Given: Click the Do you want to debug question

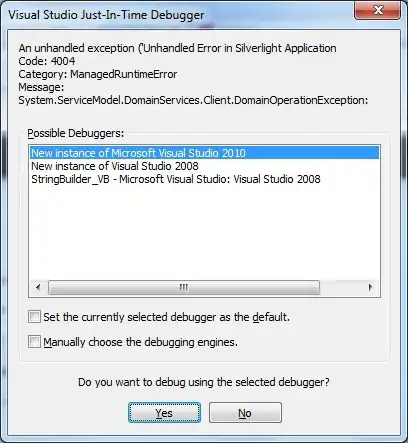Looking at the screenshot, I should [204, 382].
